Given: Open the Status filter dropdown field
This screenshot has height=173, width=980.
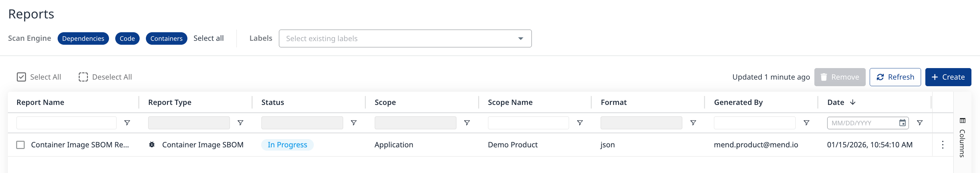Looking at the screenshot, I should click(302, 123).
